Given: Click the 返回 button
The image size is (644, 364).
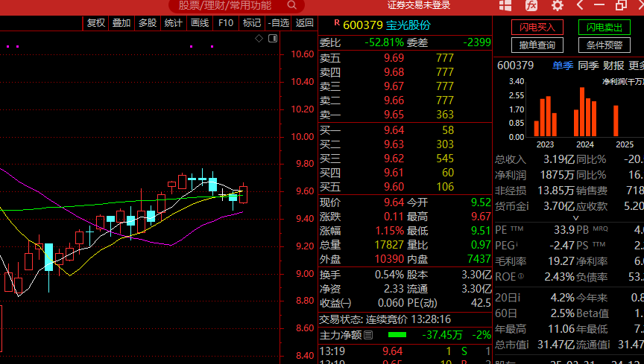Looking at the screenshot, I should [304, 23].
